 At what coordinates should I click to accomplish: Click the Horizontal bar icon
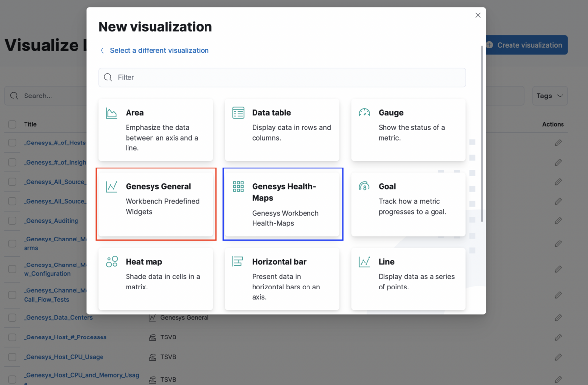coord(238,262)
